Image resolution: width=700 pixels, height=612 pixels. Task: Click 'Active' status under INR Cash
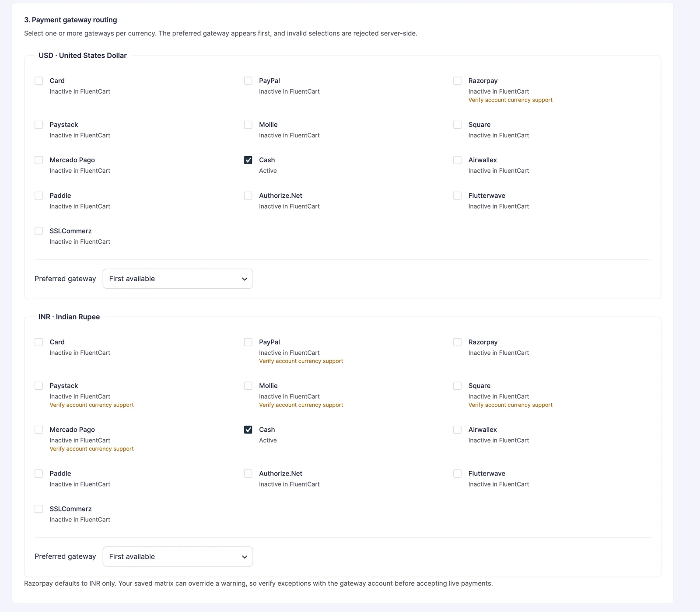click(268, 441)
